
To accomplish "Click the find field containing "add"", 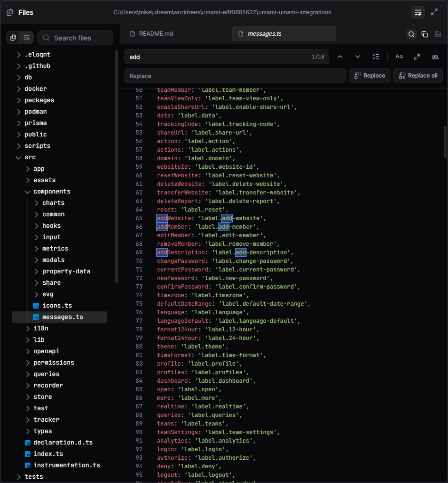I will [227, 57].
